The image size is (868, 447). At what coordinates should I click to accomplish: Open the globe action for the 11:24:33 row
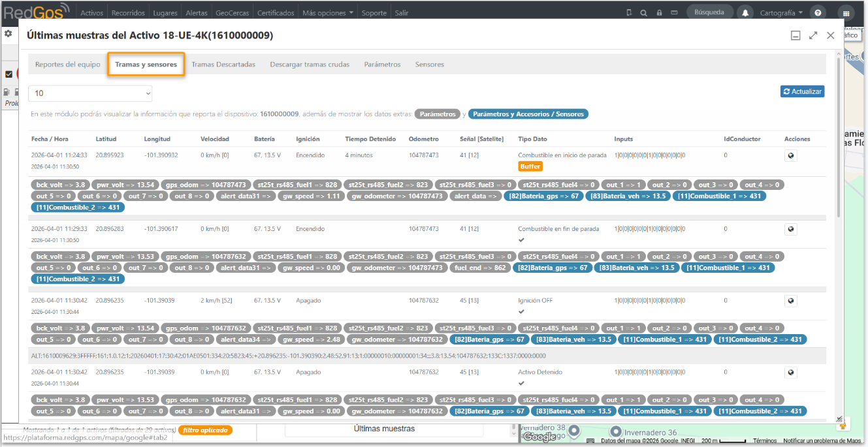coord(791,156)
